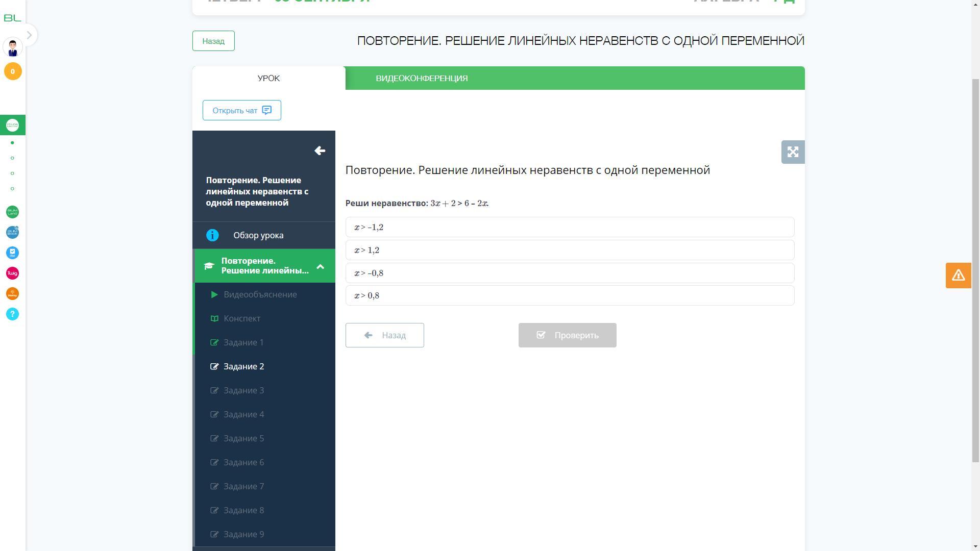This screenshot has height=551, width=980.
Task: Open the orange sun-shaped sidebar icon
Action: [x=12, y=294]
